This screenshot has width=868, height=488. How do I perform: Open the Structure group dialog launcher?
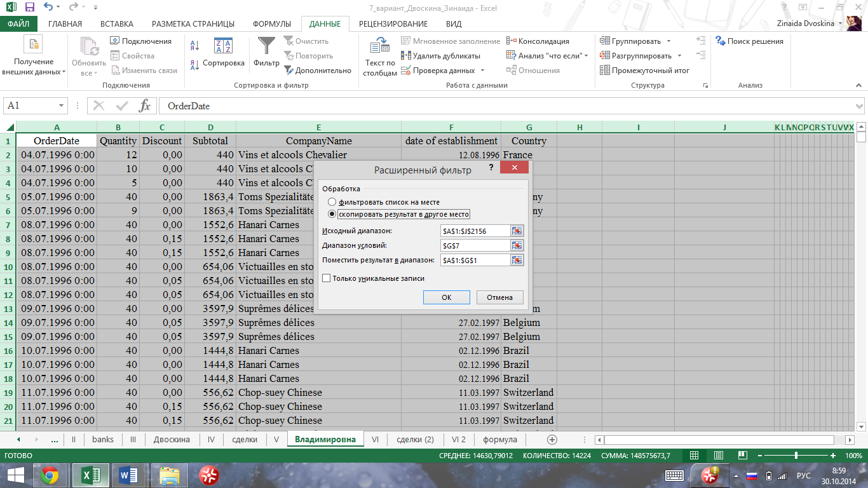(x=705, y=85)
